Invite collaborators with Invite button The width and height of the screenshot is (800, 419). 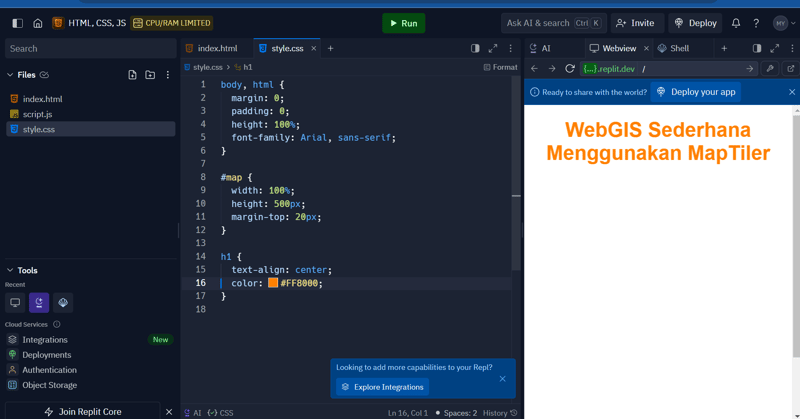[635, 23]
